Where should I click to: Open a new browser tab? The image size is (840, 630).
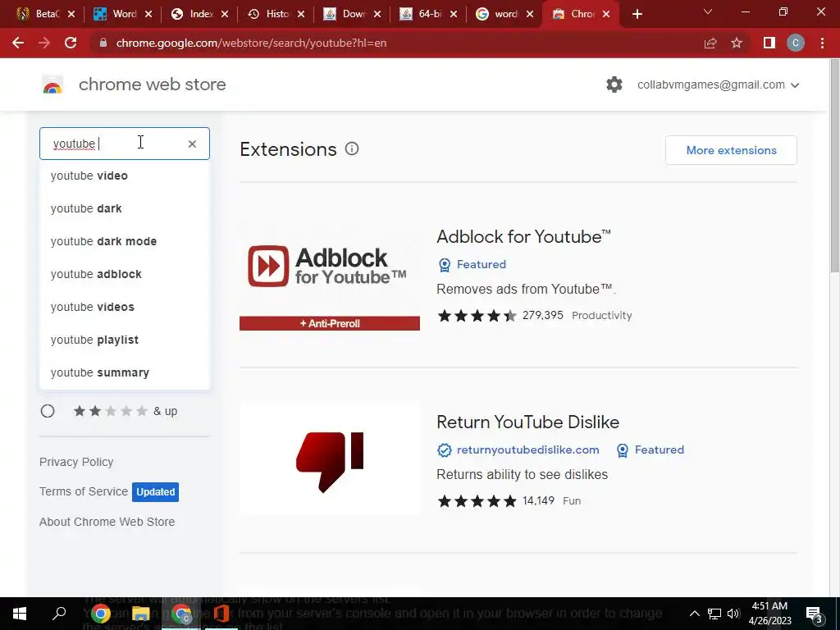pos(637,14)
